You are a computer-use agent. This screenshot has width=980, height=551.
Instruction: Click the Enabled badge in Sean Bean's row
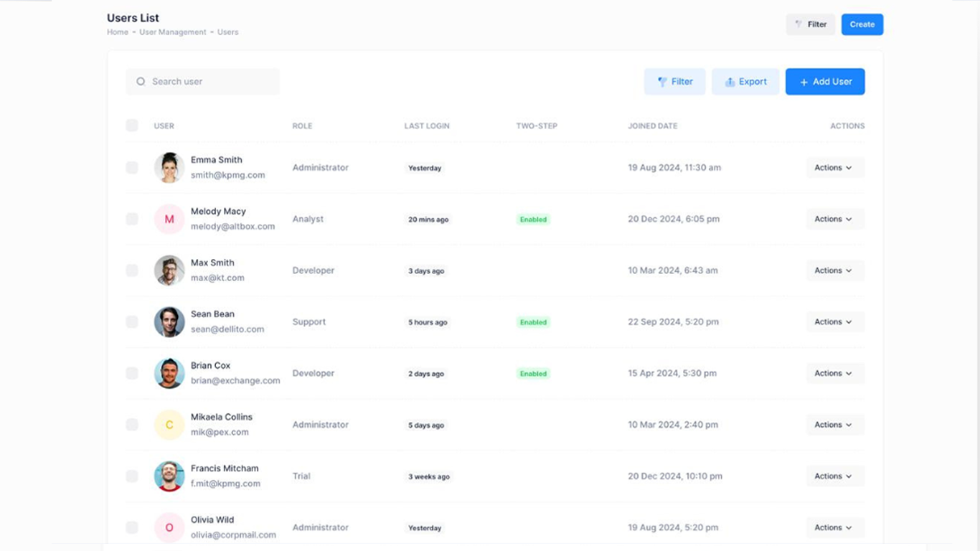tap(534, 323)
